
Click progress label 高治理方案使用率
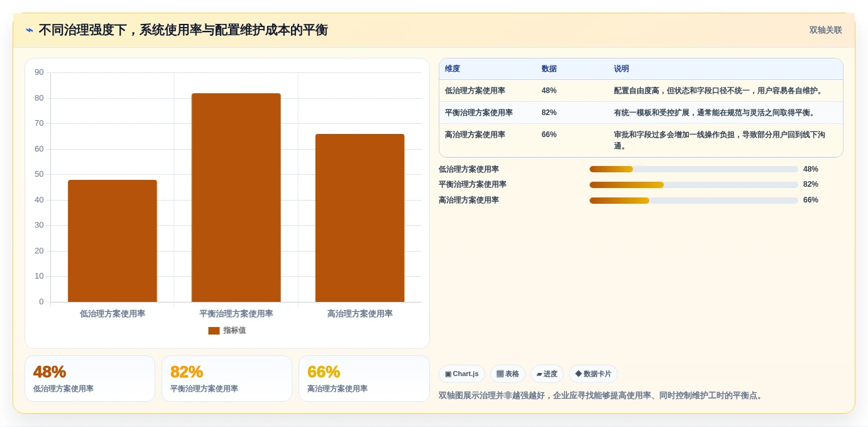pyautogui.click(x=469, y=201)
